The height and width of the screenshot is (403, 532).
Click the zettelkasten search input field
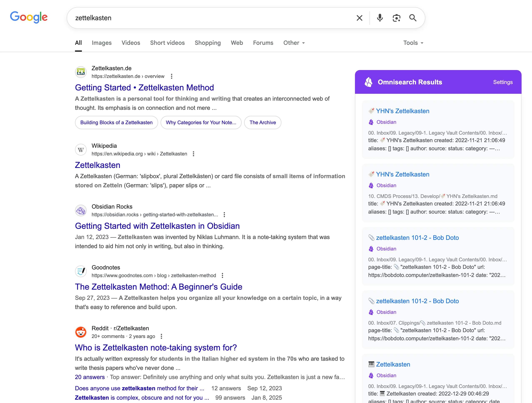(212, 18)
